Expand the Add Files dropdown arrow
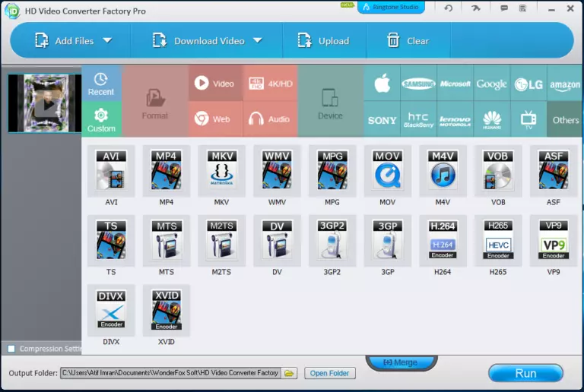Screen dimensions: 584x392 coord(107,40)
